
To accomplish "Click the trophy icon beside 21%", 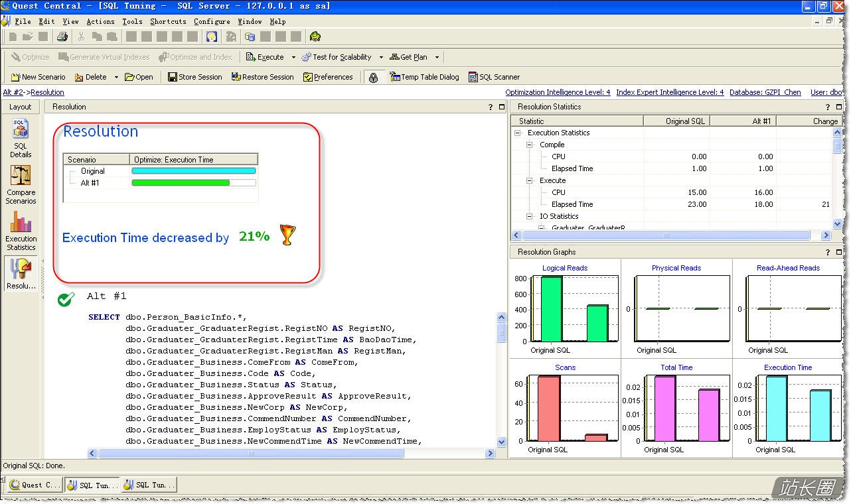I will click(x=287, y=235).
